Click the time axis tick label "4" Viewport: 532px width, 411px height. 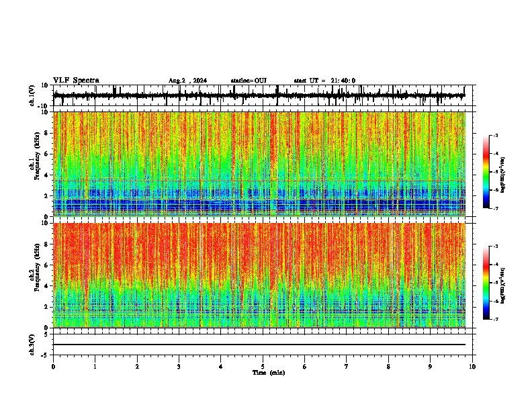(x=221, y=367)
